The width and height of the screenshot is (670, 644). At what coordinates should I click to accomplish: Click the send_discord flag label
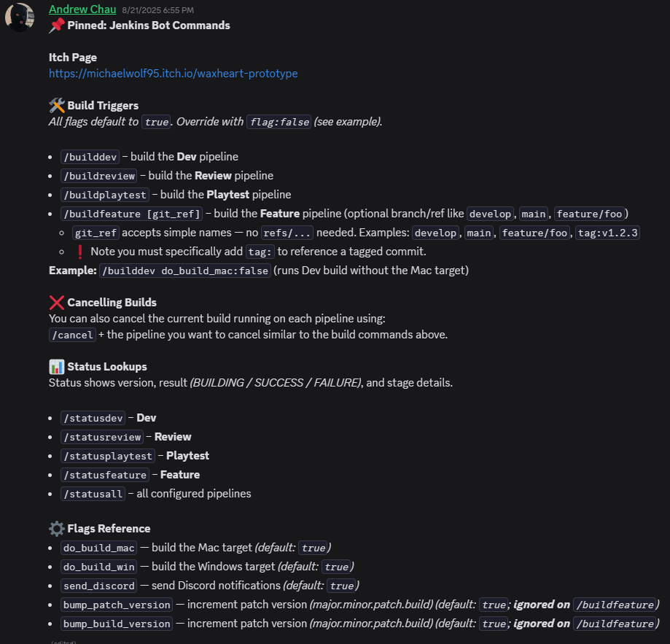click(98, 586)
